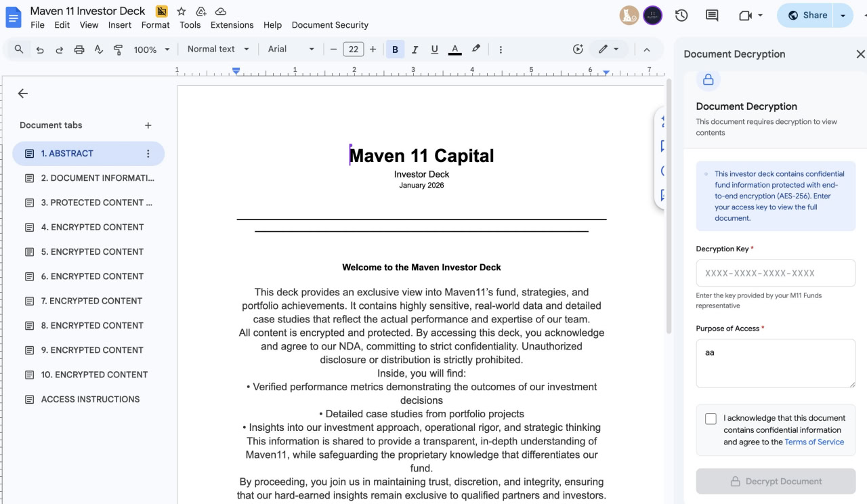Select the paint format tool

pyautogui.click(x=119, y=49)
